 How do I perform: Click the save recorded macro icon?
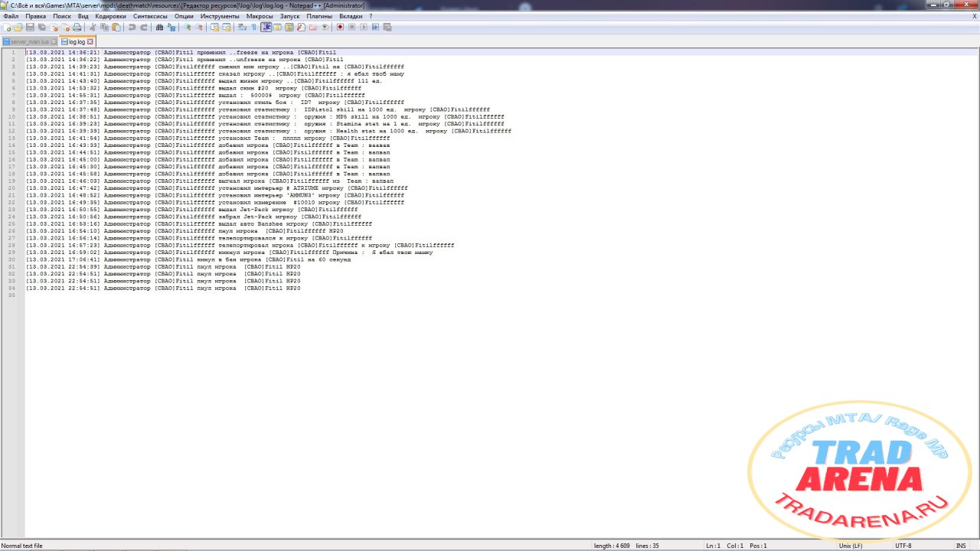pyautogui.click(x=387, y=27)
